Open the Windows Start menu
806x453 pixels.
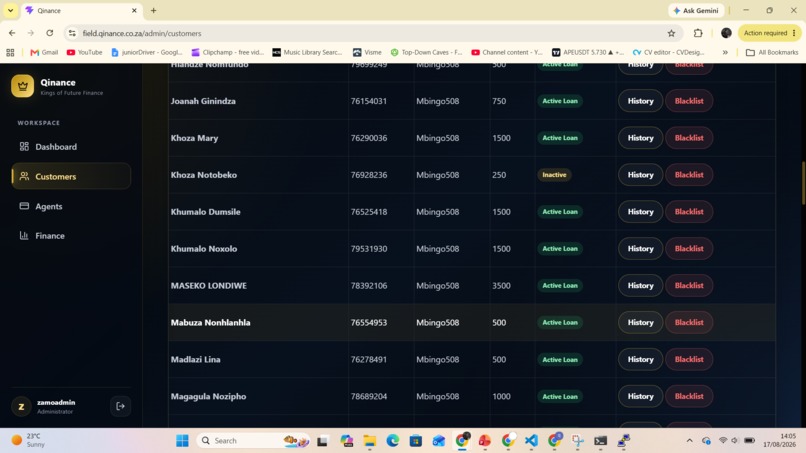click(x=182, y=441)
